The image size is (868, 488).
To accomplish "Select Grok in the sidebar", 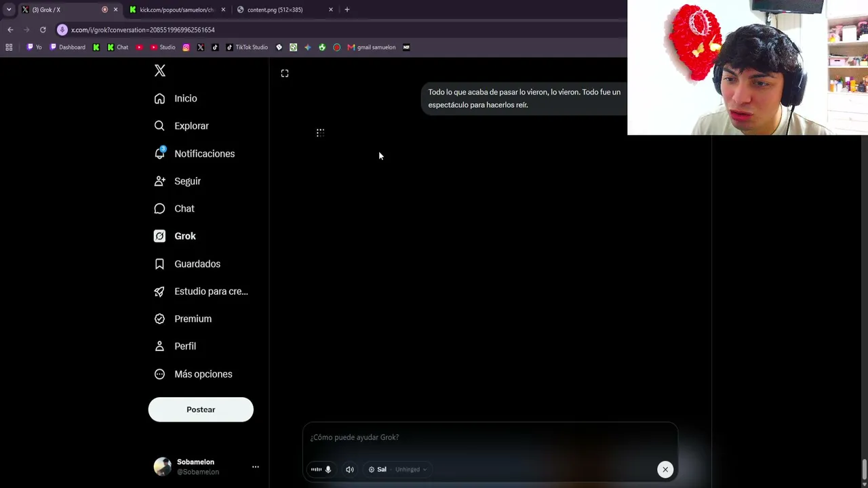I will point(175,236).
